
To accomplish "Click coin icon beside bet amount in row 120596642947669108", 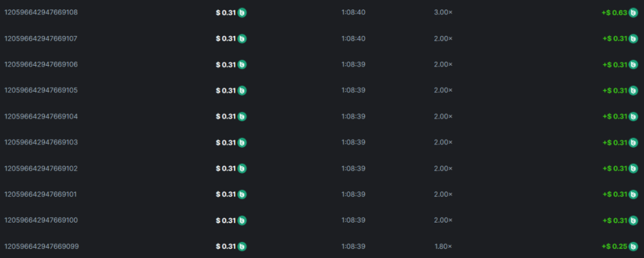I will [x=242, y=13].
